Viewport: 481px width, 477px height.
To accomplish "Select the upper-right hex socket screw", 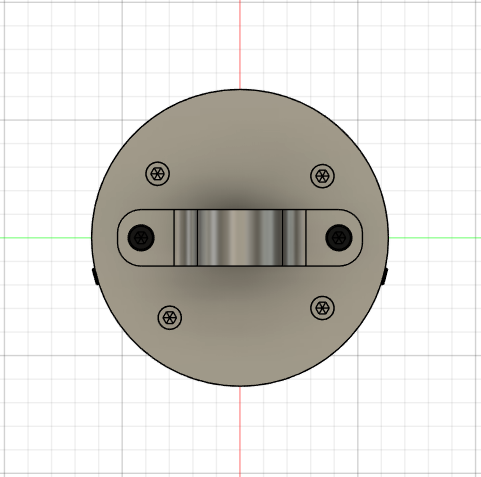I will pos(322,176).
